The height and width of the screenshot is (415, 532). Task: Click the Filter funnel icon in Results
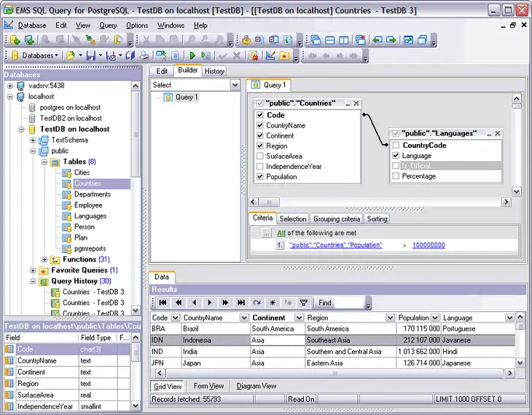[304, 303]
